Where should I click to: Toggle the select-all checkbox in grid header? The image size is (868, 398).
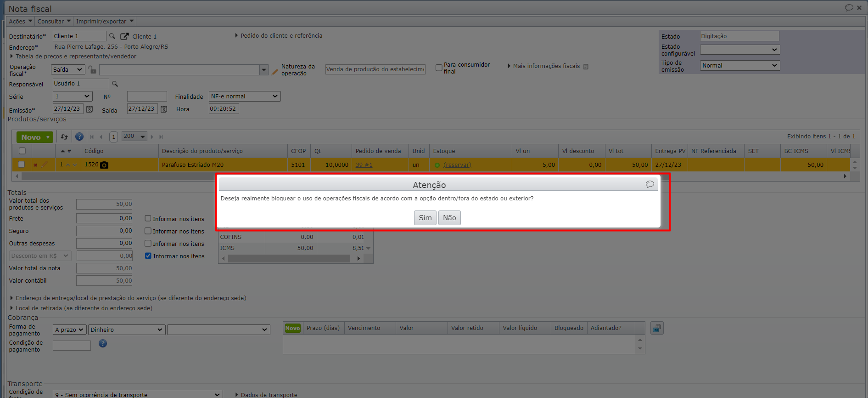pyautogui.click(x=22, y=151)
